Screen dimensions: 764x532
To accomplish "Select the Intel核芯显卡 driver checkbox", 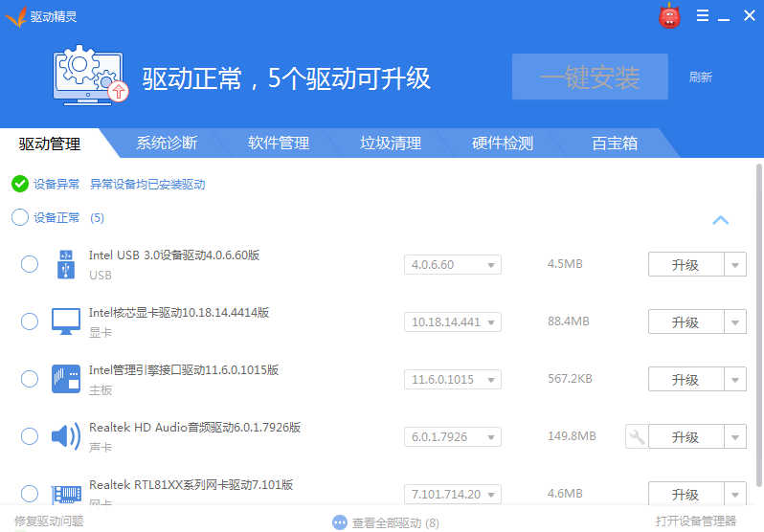I will click(x=30, y=321).
